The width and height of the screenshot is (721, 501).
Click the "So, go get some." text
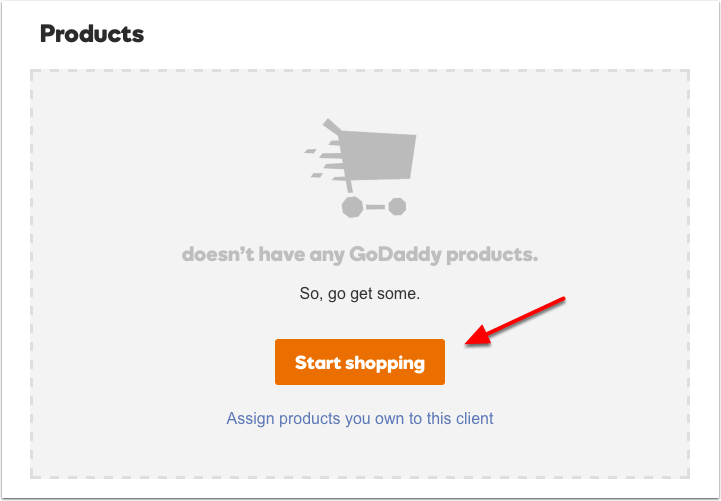pyautogui.click(x=360, y=294)
